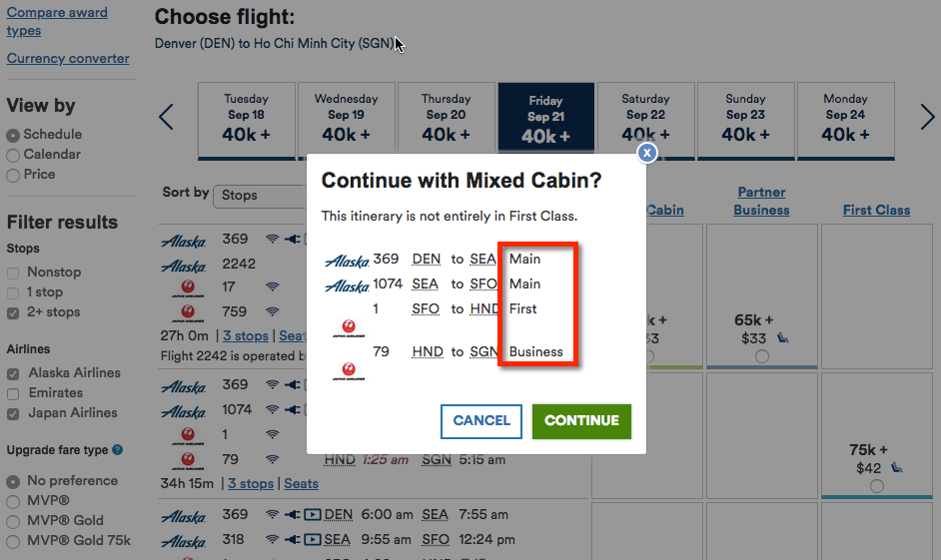The width and height of the screenshot is (941, 560).
Task: Click the seat icon beside 75k + $42 fare
Action: tap(897, 468)
